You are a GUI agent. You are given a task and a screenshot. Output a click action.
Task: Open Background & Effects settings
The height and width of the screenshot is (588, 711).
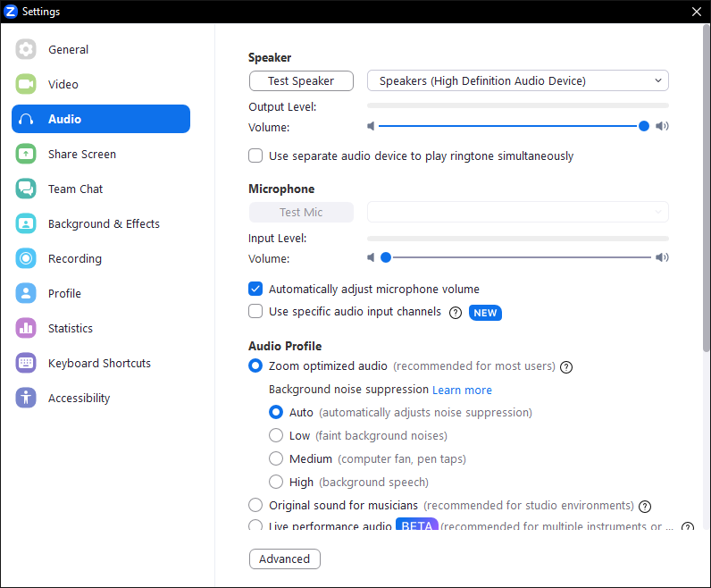[x=101, y=223]
